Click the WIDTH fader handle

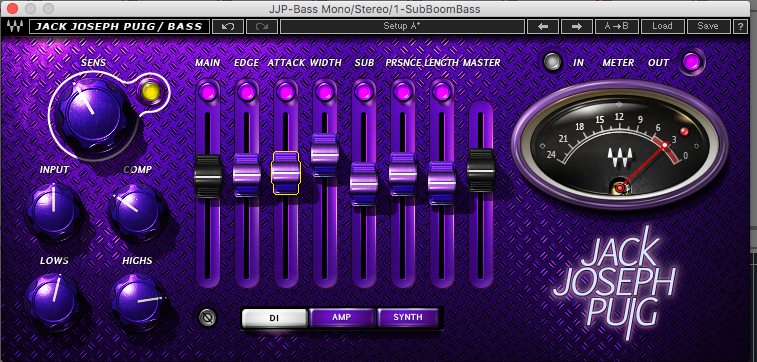[x=324, y=154]
